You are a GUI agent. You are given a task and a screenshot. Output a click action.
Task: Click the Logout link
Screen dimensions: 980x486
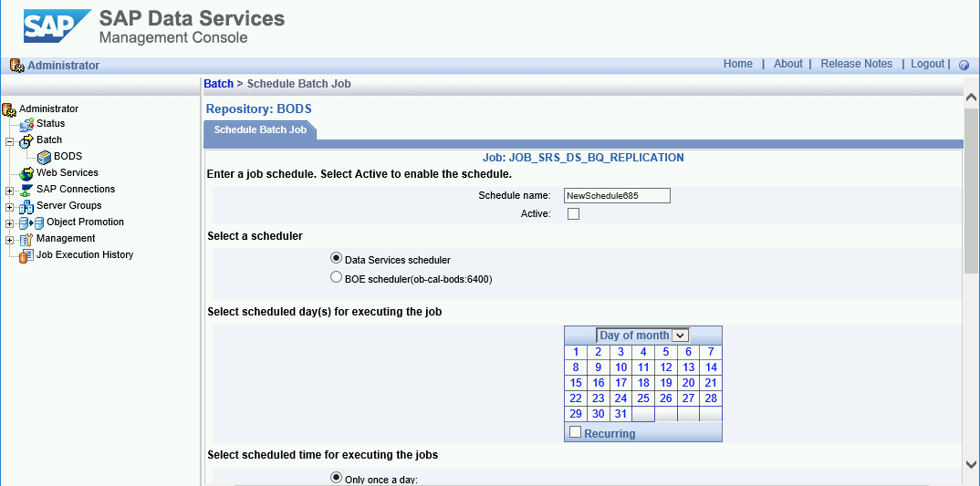(927, 64)
